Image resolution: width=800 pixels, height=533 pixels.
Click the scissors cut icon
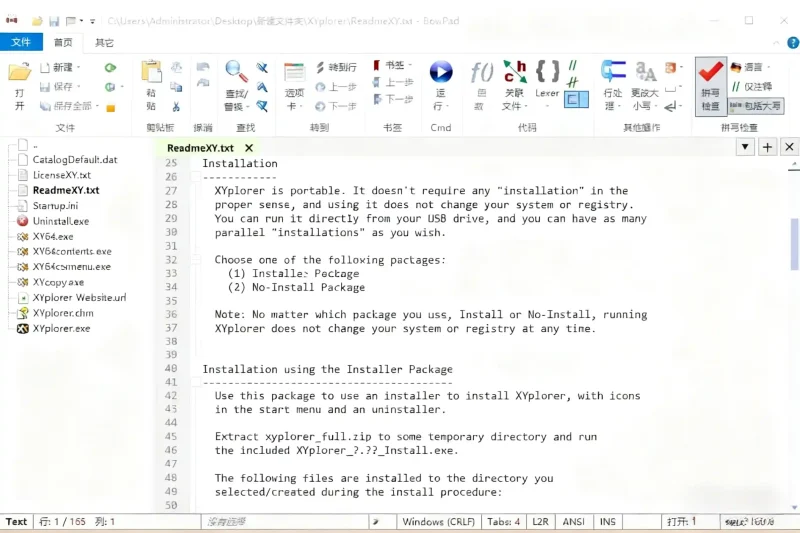[x=176, y=107]
